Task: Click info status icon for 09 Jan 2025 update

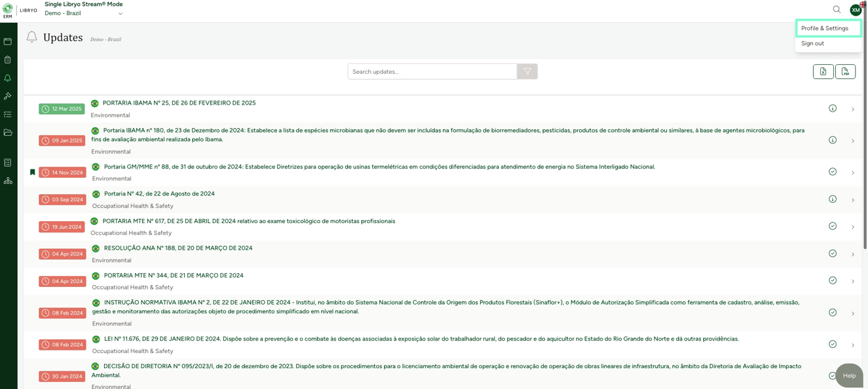Action: click(833, 140)
